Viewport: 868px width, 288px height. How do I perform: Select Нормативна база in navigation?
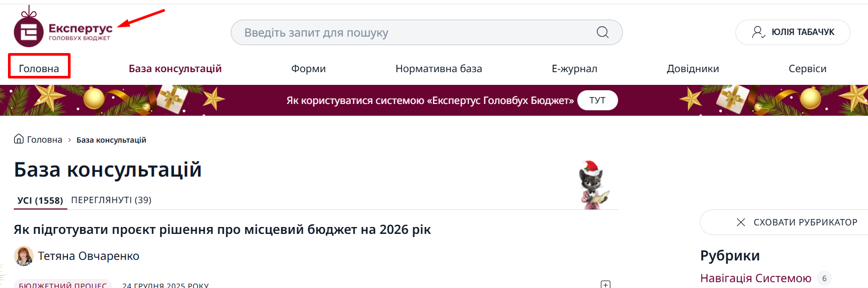(439, 68)
